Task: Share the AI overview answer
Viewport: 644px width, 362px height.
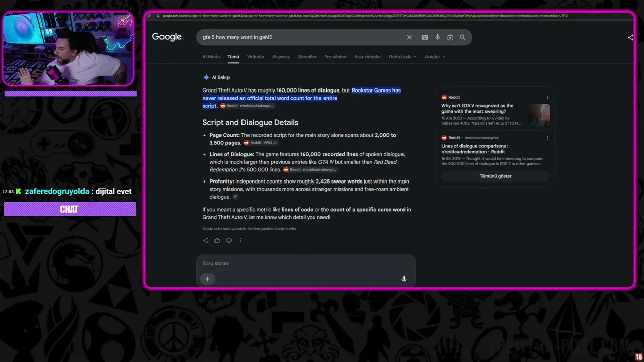Action: [205, 240]
